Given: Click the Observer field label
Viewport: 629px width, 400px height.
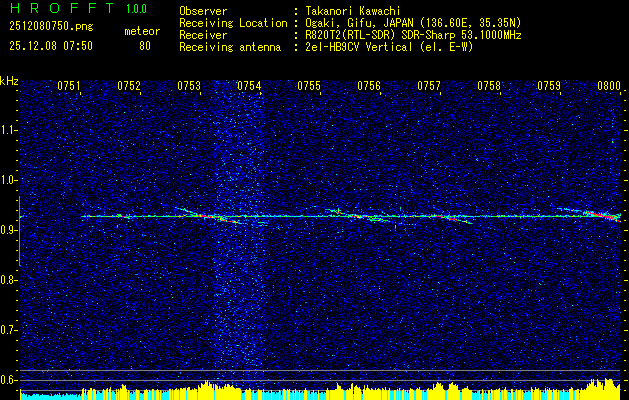Looking at the screenshot, I should pos(203,11).
